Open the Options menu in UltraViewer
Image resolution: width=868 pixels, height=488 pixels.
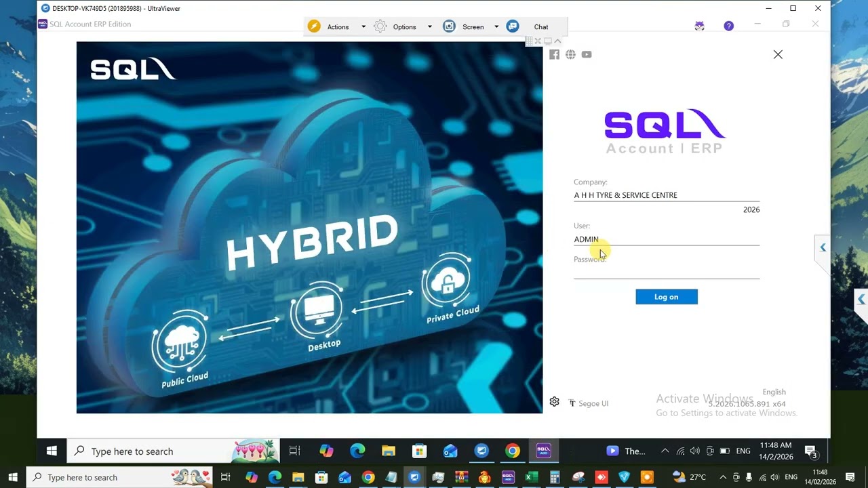click(x=404, y=27)
